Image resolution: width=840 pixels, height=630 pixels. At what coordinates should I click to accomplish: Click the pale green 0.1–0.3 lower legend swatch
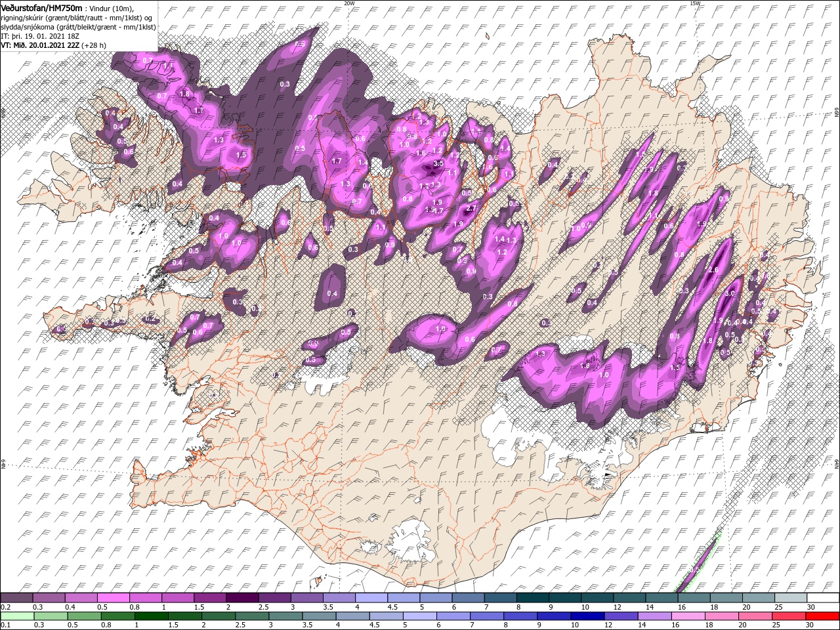[x=16, y=616]
